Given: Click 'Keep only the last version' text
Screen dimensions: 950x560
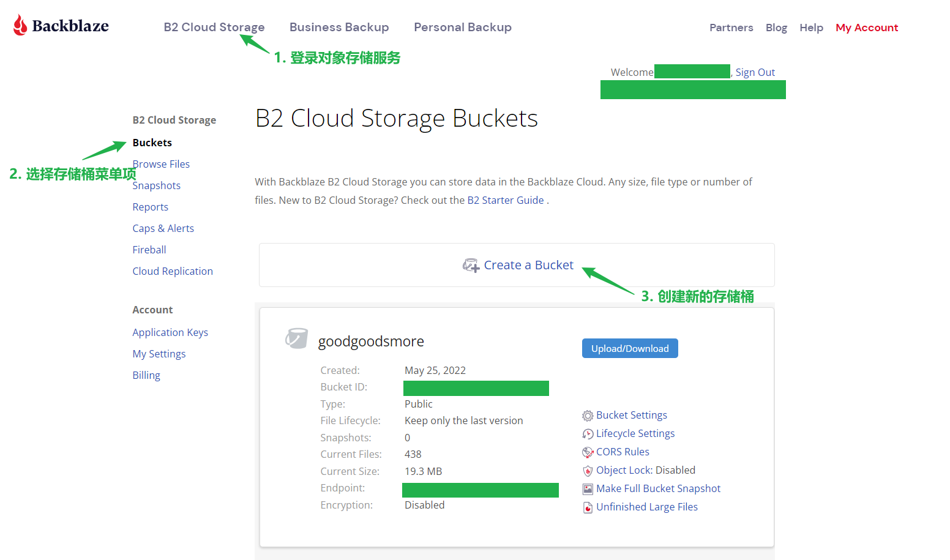Looking at the screenshot, I should [x=464, y=420].
